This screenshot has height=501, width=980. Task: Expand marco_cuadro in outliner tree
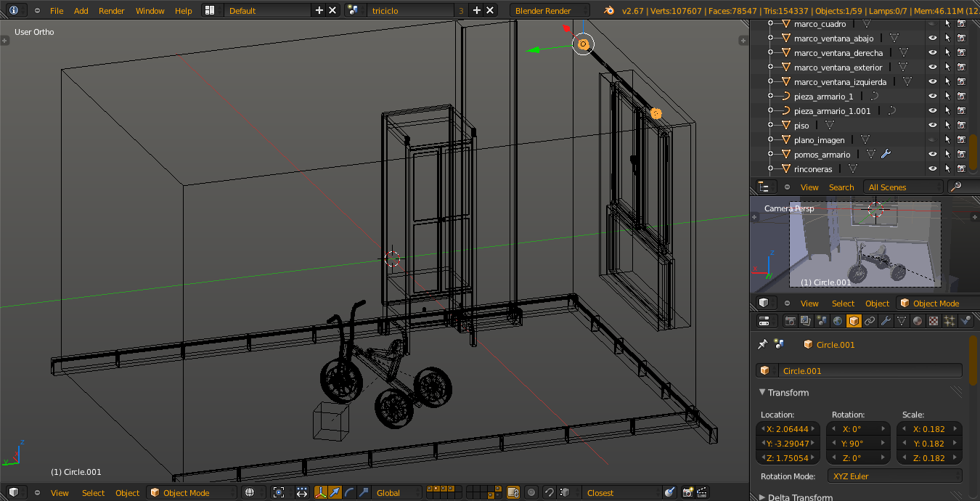[x=771, y=23]
